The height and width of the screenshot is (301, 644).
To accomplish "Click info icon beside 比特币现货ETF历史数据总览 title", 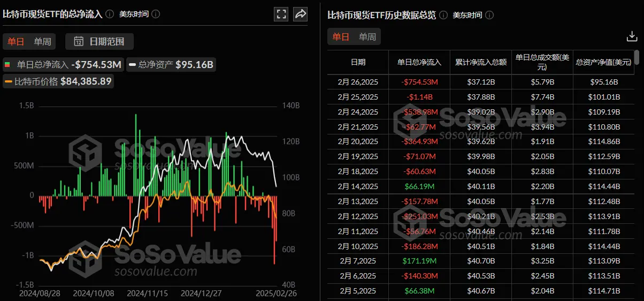I will coord(443,15).
